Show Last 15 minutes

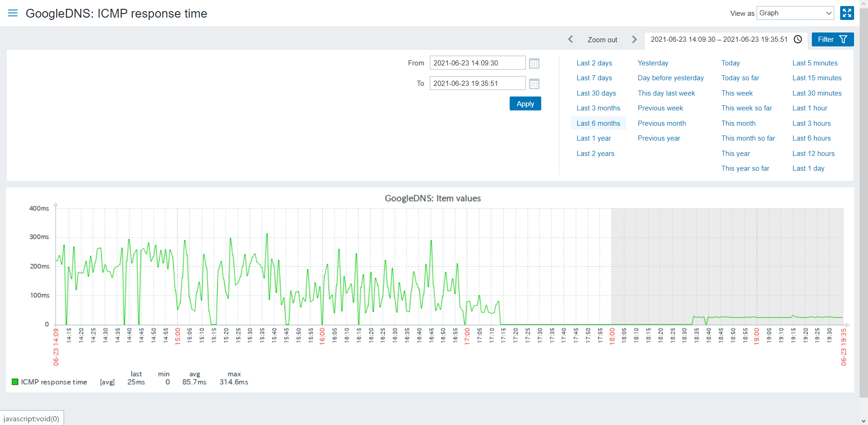[x=817, y=78]
